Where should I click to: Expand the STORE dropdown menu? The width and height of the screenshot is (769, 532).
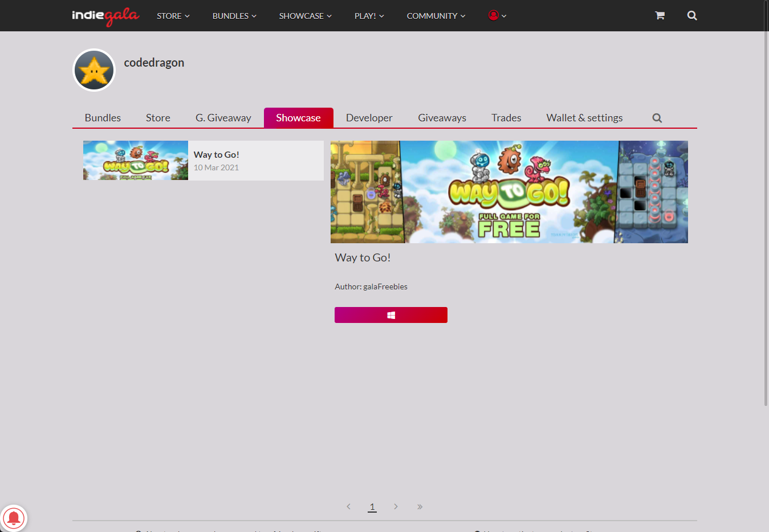click(173, 15)
